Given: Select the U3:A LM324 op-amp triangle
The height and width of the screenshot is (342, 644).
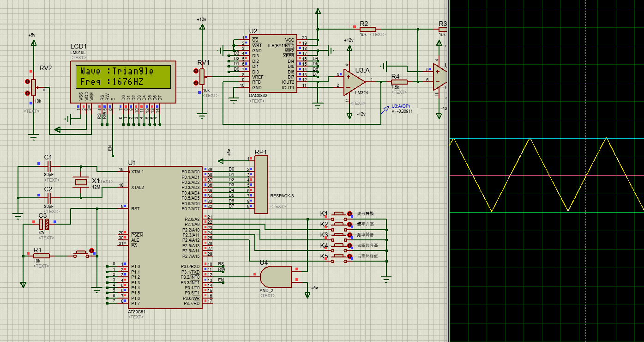Looking at the screenshot, I should (355, 82).
